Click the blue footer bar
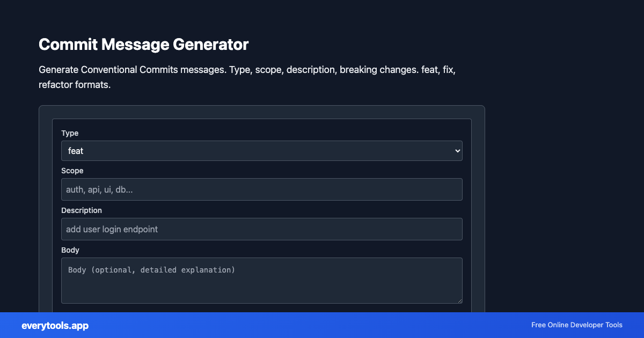644x338 pixels. 322,325
